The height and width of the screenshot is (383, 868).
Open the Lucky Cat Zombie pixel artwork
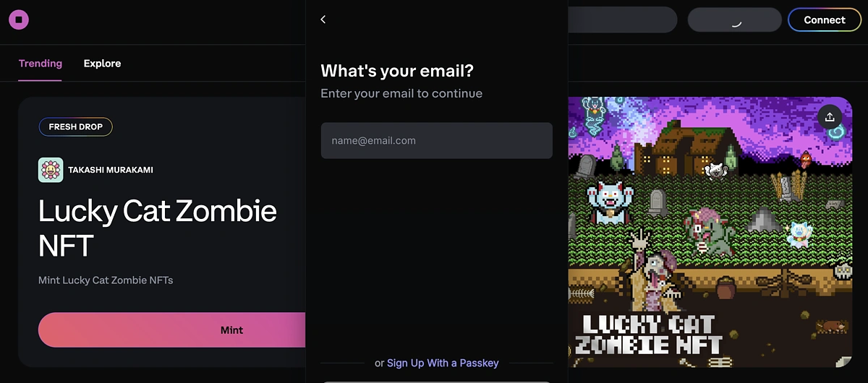710,233
